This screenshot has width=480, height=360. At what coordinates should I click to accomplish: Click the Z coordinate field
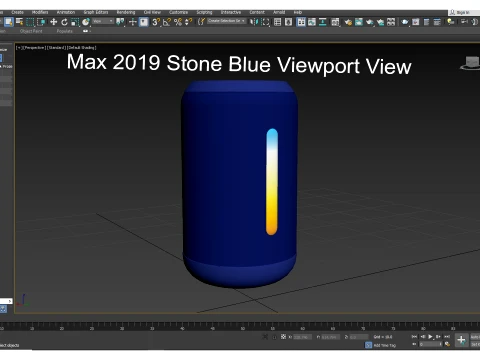tap(359, 337)
